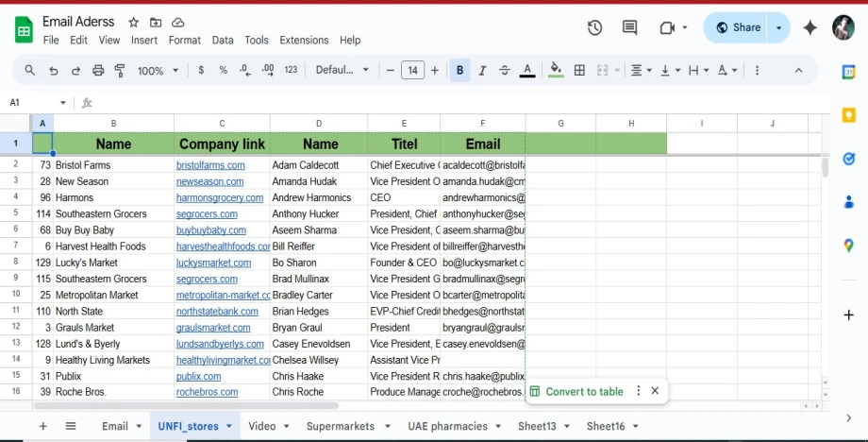
Task: Open the fill color picker
Action: 556,70
